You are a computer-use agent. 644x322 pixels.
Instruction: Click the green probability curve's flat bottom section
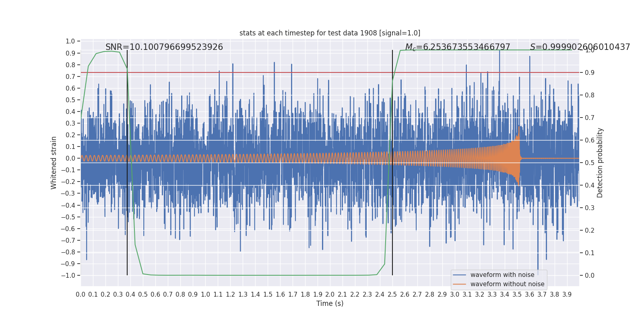pyautogui.click(x=262, y=275)
